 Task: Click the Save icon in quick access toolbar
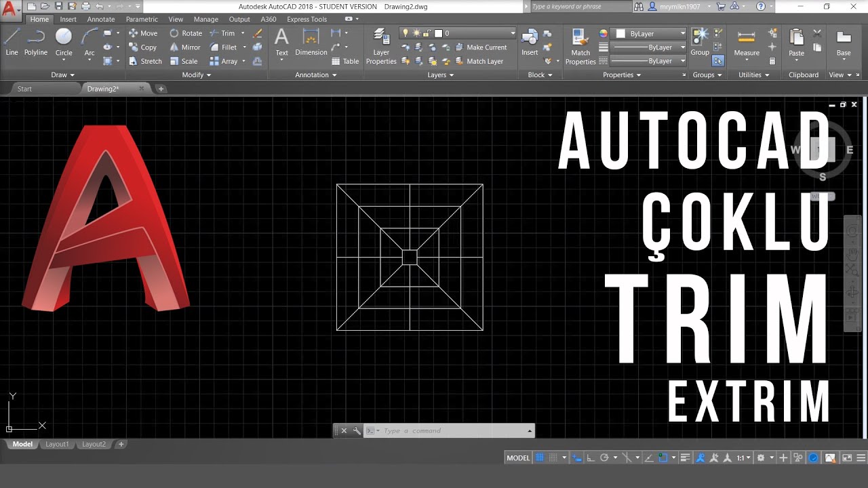58,6
